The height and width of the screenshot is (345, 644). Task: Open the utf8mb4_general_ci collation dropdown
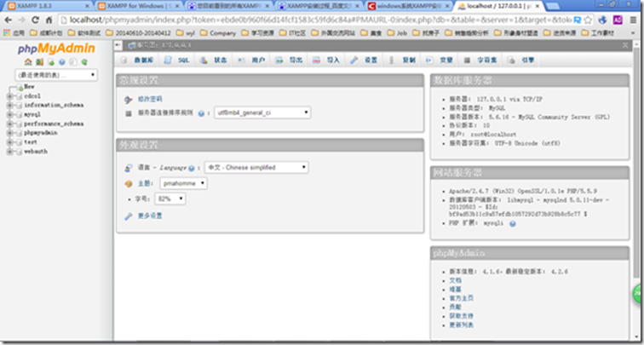(x=262, y=112)
